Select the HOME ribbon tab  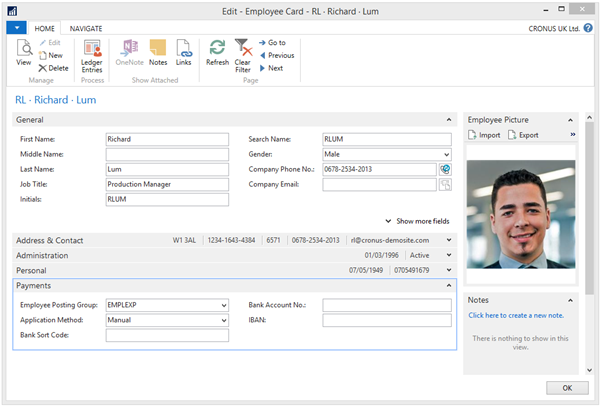45,28
